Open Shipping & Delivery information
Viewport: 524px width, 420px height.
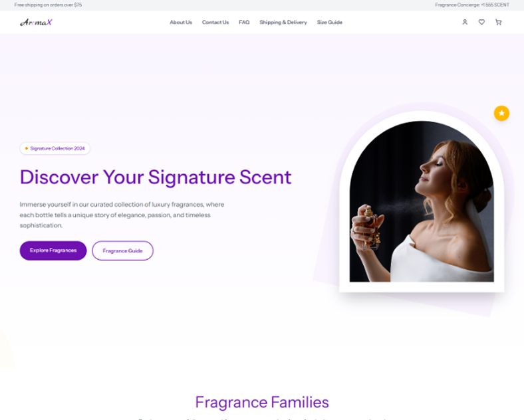(x=283, y=22)
